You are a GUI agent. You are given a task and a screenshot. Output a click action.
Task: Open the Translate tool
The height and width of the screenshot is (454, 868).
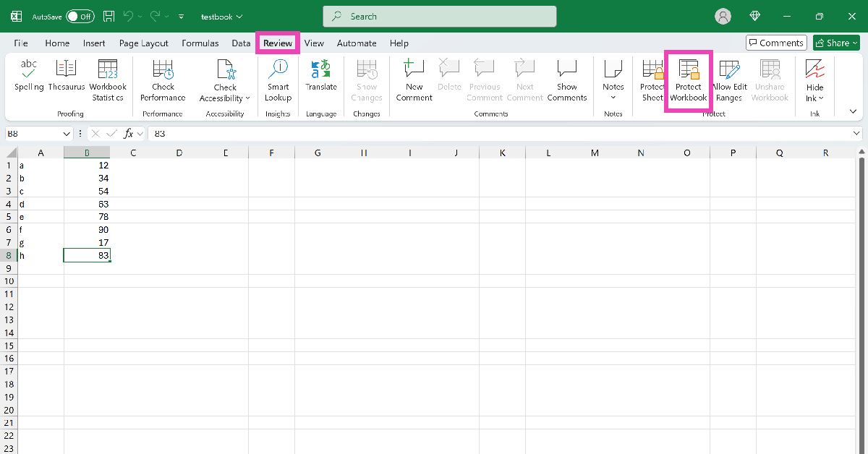[320, 76]
